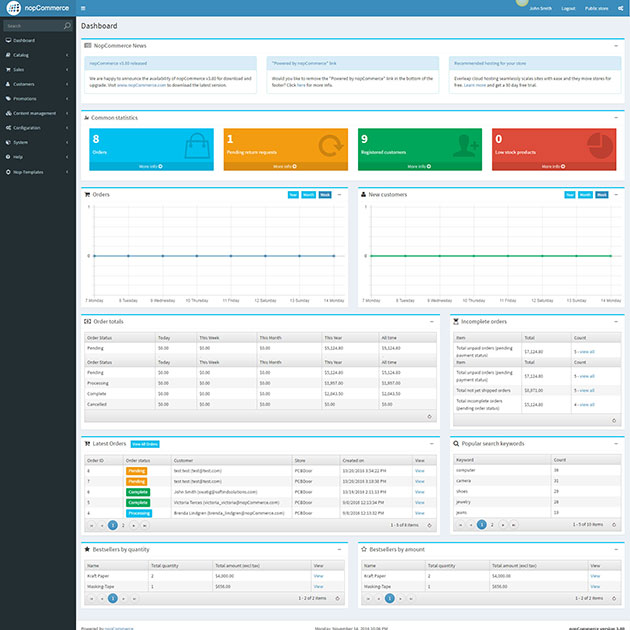Go to next page of Latest Orders

(134, 525)
